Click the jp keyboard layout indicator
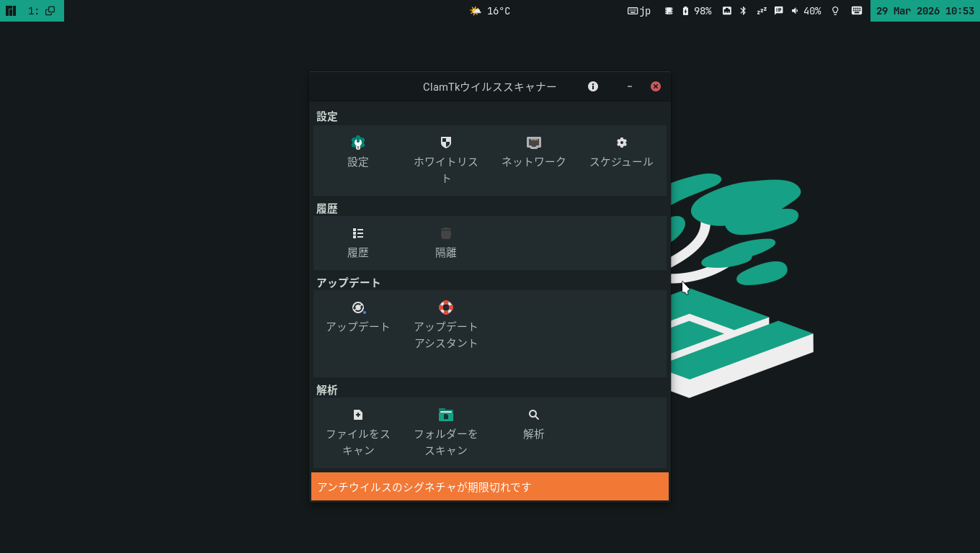This screenshot has width=980, height=553. [639, 11]
